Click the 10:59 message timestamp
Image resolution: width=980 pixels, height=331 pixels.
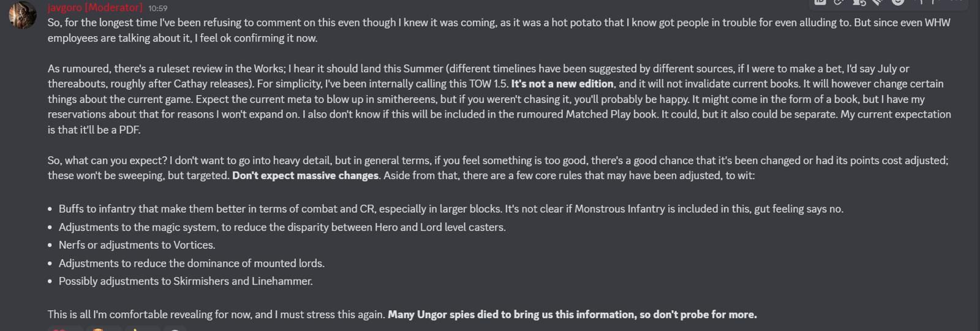click(x=157, y=8)
